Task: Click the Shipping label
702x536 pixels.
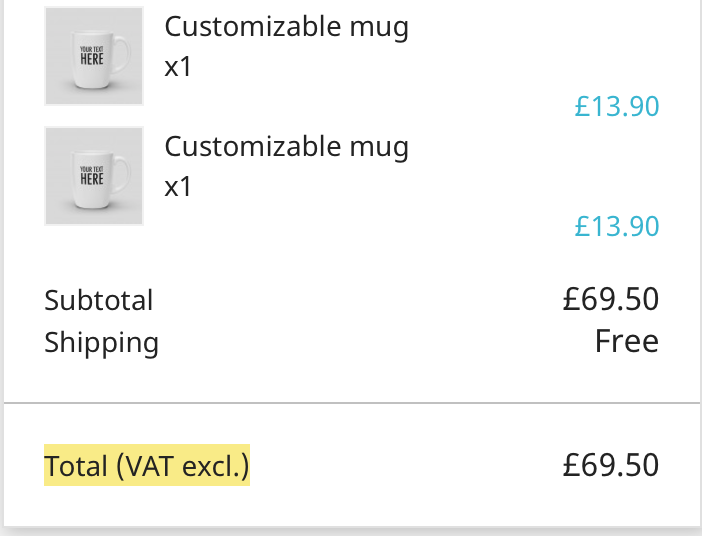Action: point(101,343)
